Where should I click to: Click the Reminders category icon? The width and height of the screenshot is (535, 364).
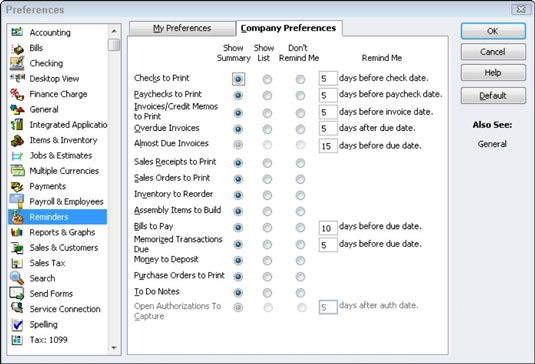17,217
